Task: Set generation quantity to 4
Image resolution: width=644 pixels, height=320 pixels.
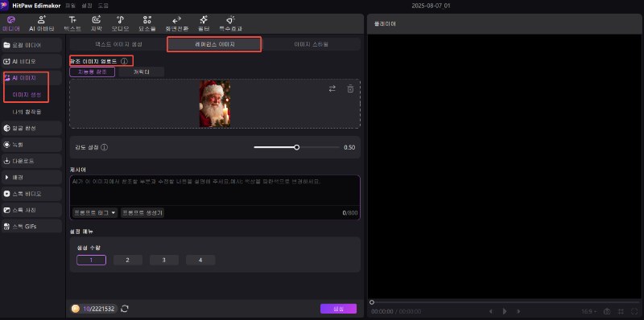Action: click(x=200, y=261)
